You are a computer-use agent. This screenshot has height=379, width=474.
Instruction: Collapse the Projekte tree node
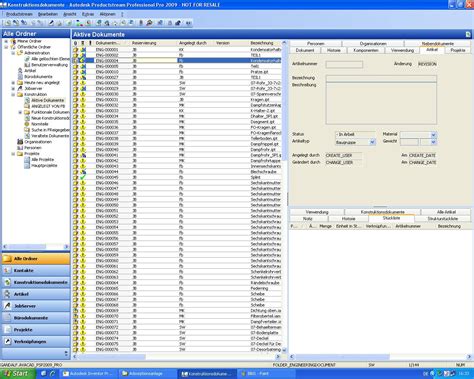pos(13,154)
